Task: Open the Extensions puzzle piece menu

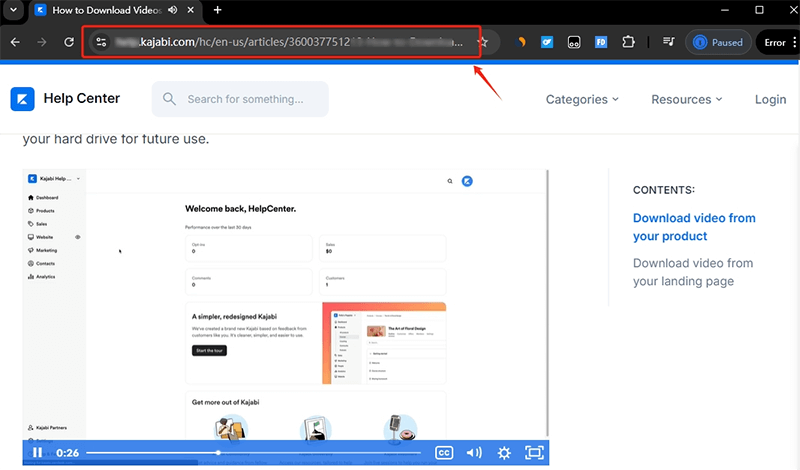Action: pos(629,42)
